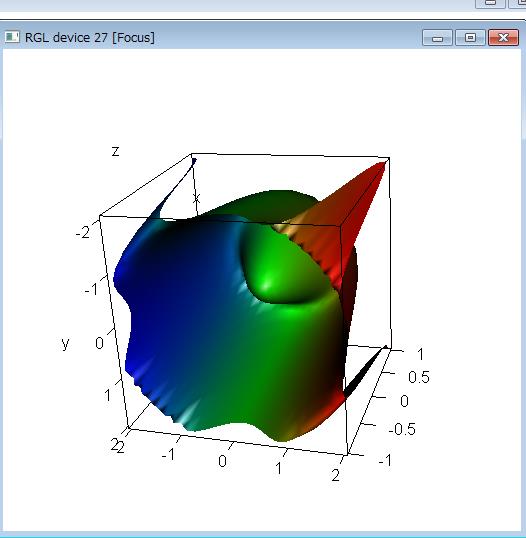
Task: Click the partially visible parent window minimize button
Action: click(490, 3)
